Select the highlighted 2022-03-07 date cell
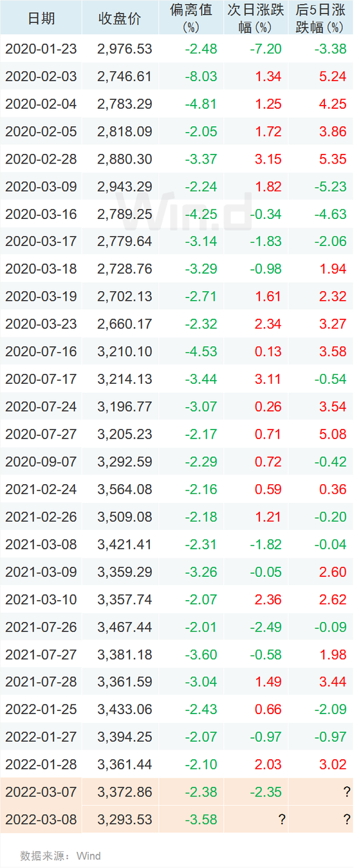Image resolution: width=354 pixels, height=868 pixels. 41,792
